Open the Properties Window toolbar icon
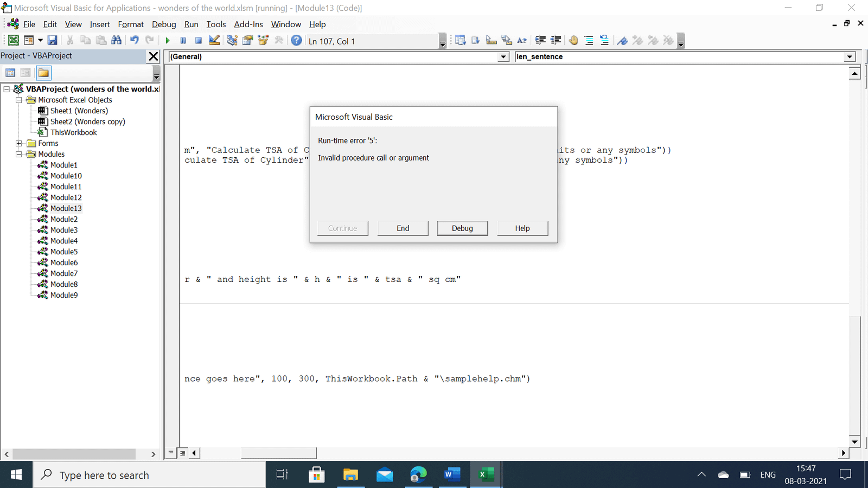Screen dimensions: 868x488 248,41
